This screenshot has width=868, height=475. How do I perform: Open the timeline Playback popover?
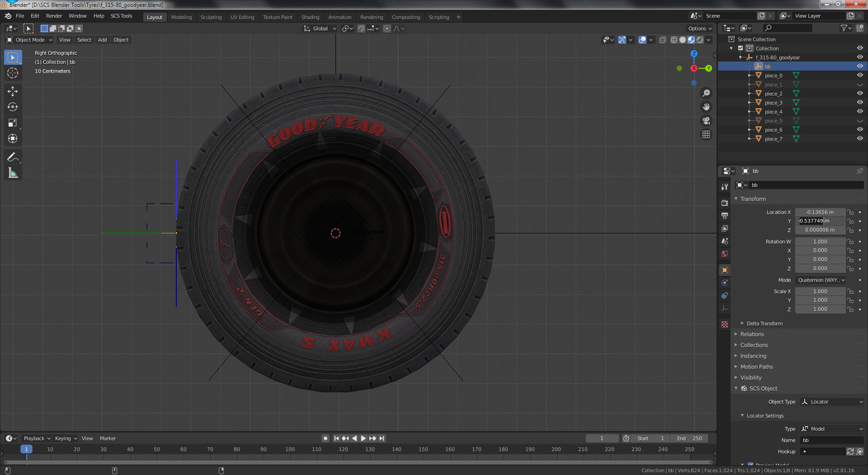pos(37,438)
